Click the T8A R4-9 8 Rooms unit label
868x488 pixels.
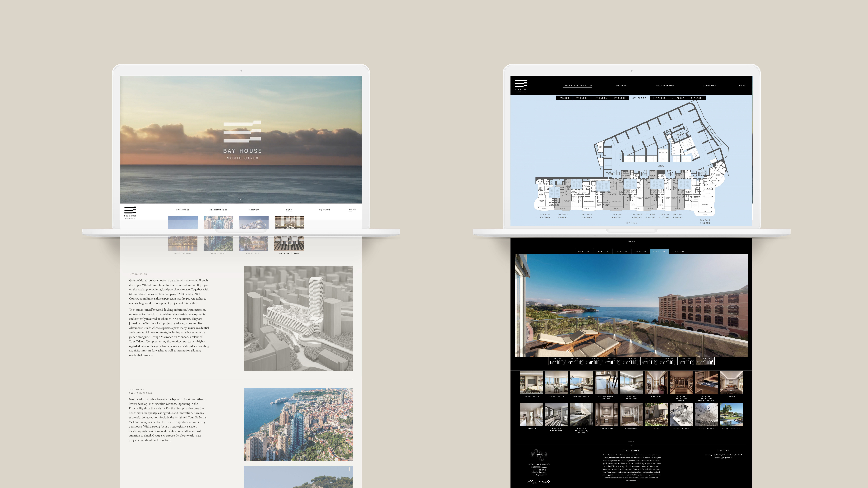(705, 222)
